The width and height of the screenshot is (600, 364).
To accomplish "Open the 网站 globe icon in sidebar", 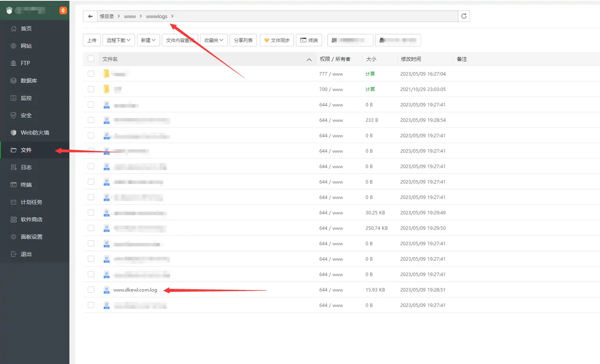I will [13, 46].
